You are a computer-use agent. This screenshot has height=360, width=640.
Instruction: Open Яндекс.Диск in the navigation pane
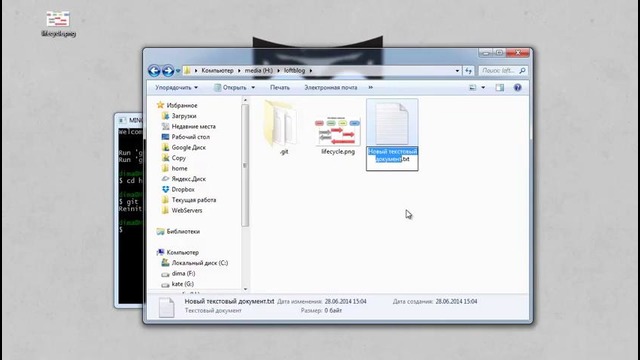point(188,179)
